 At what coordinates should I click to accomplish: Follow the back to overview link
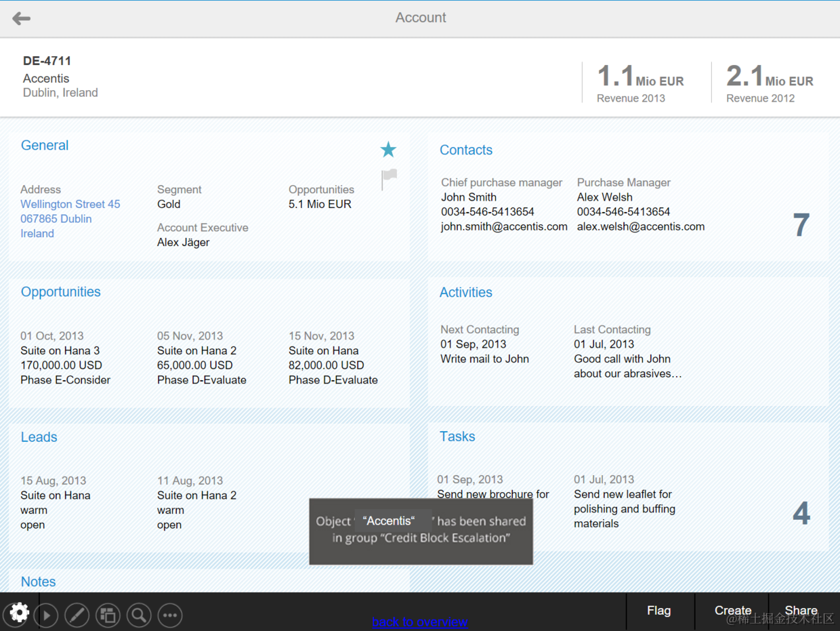(420, 622)
